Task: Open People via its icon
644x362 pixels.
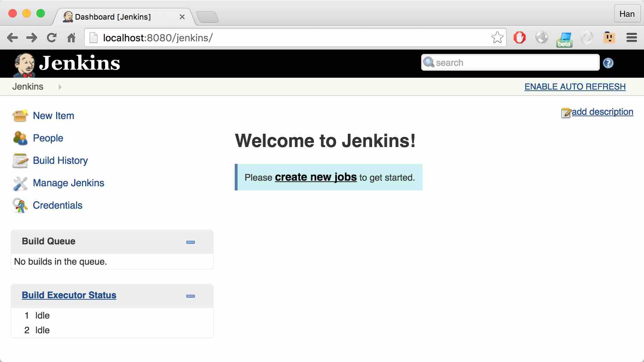Action: (x=20, y=138)
